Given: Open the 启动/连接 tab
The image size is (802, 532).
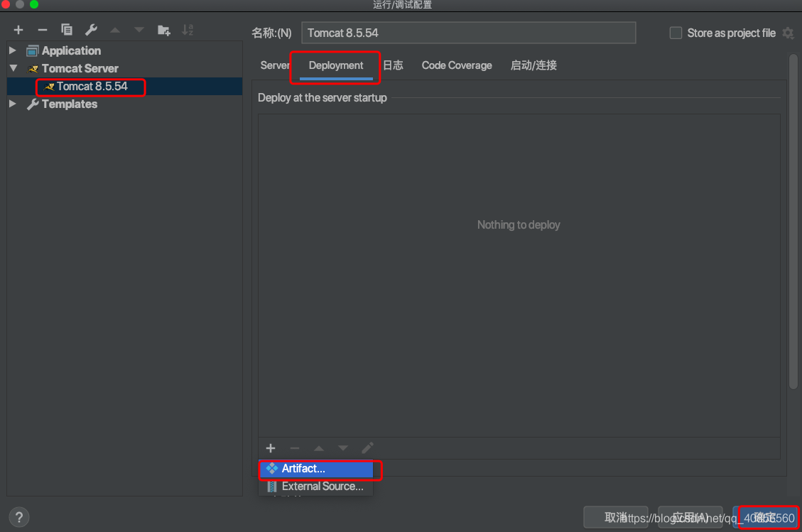Looking at the screenshot, I should (533, 65).
